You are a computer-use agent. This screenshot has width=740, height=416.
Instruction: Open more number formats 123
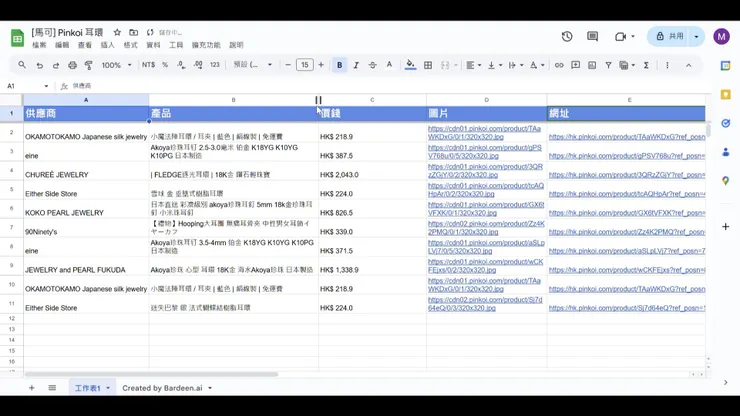pos(215,65)
